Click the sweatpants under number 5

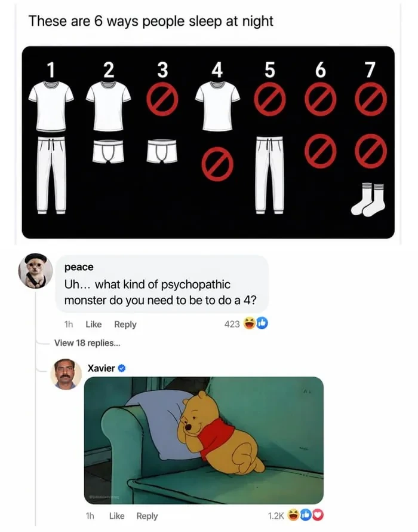[x=269, y=175]
